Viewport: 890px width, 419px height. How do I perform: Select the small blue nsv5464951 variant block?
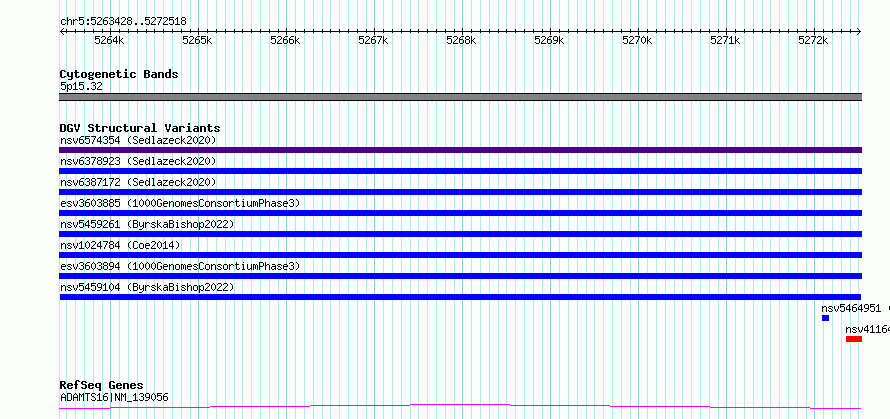click(825, 318)
